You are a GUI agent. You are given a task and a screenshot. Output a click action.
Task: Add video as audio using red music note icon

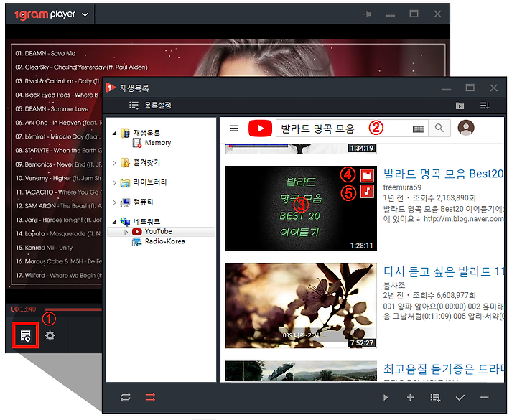tap(367, 191)
